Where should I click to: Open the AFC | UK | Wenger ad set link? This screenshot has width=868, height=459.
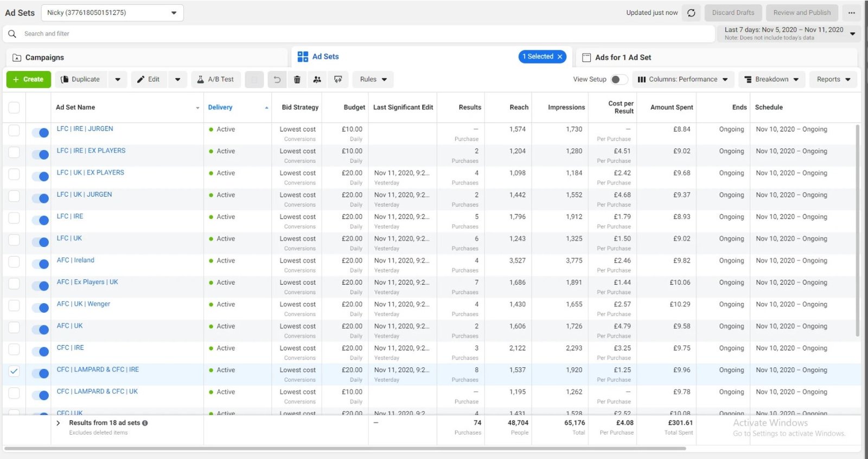[x=84, y=304]
